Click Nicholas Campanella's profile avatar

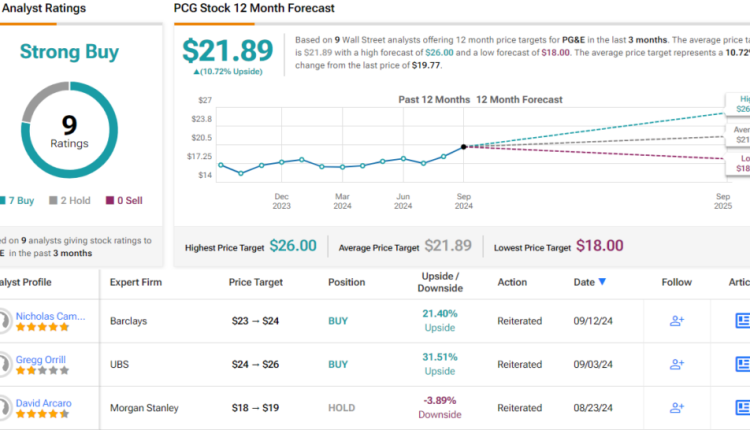[x=5, y=320]
